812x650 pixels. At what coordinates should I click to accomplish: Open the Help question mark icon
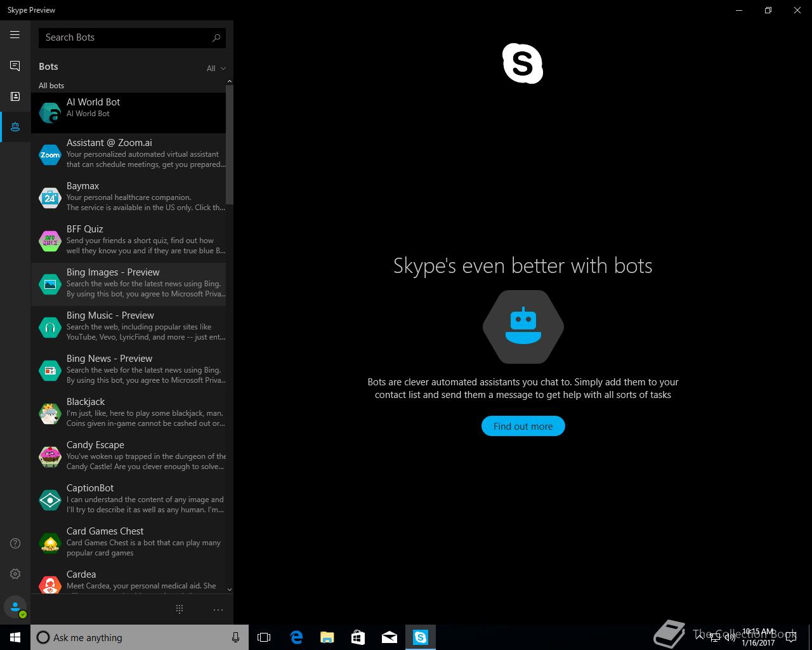15,543
